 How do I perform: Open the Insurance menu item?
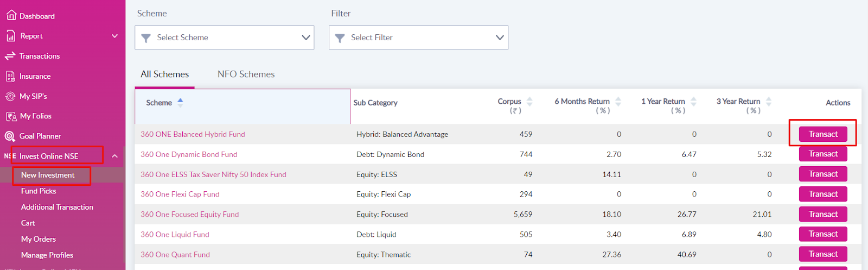(x=35, y=76)
